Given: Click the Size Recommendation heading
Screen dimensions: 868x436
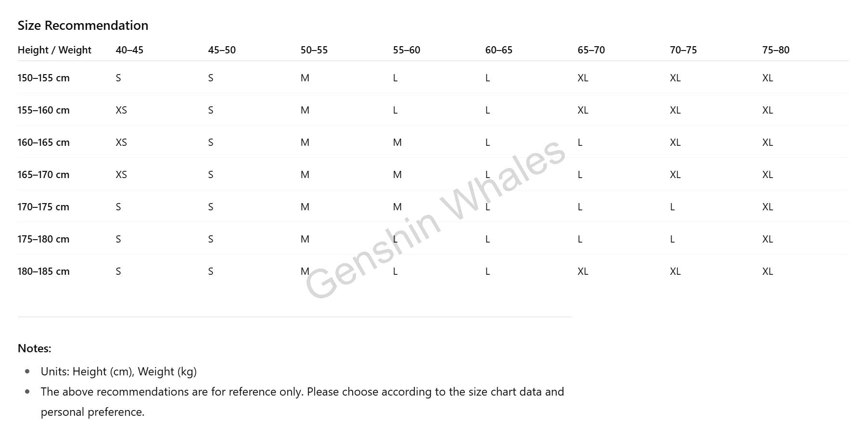Looking at the screenshot, I should [x=83, y=26].
